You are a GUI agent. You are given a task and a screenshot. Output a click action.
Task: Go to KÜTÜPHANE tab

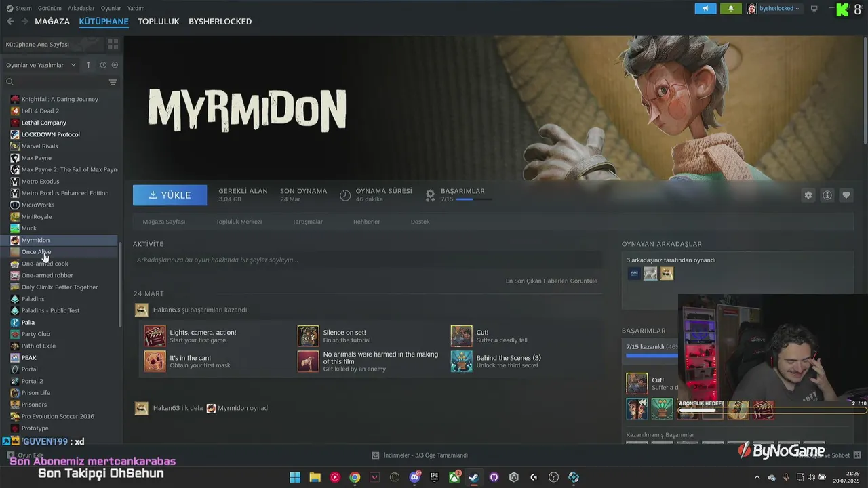coord(104,22)
